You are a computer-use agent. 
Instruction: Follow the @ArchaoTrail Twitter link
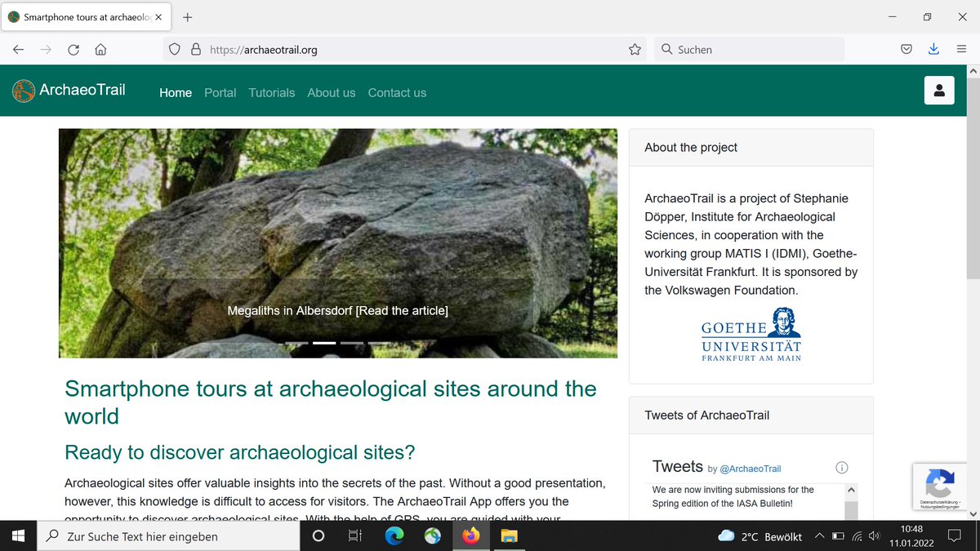751,469
